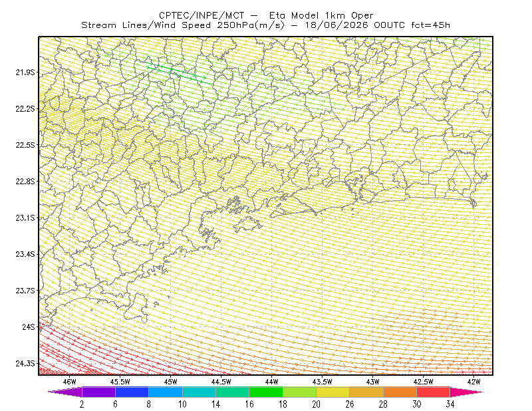Click the color scale value '8'
The image size is (532, 411).
(148, 404)
